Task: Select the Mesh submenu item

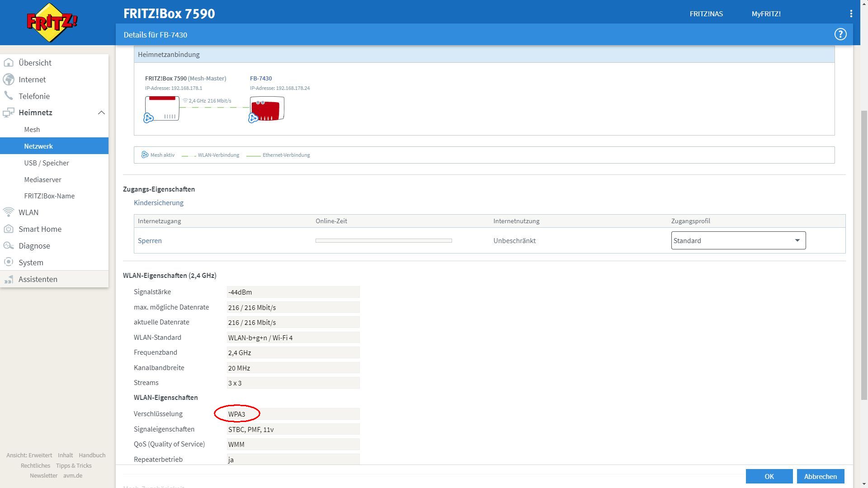Action: pyautogui.click(x=32, y=129)
